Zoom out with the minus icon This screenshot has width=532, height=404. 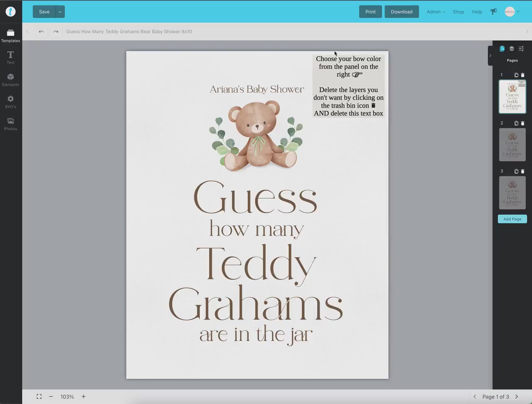tap(51, 397)
